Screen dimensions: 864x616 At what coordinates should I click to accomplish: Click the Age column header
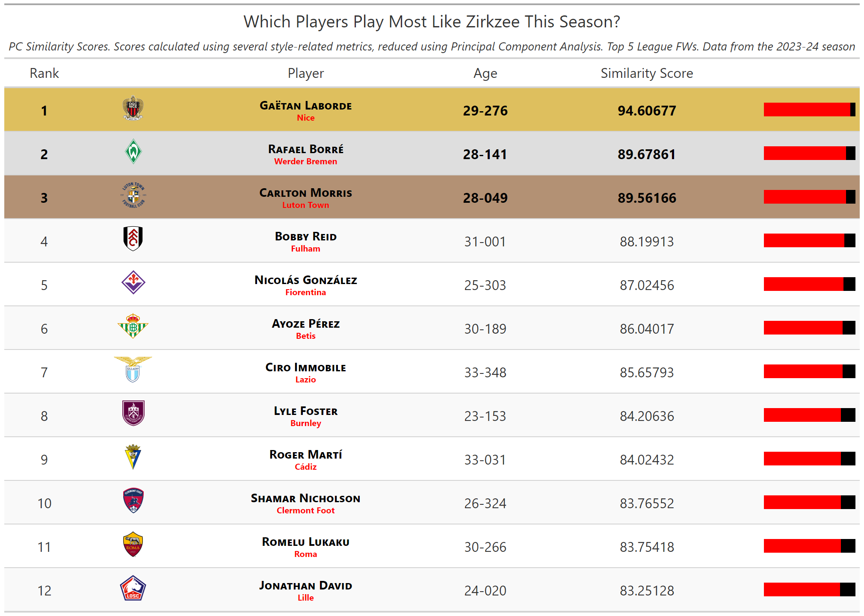click(485, 74)
